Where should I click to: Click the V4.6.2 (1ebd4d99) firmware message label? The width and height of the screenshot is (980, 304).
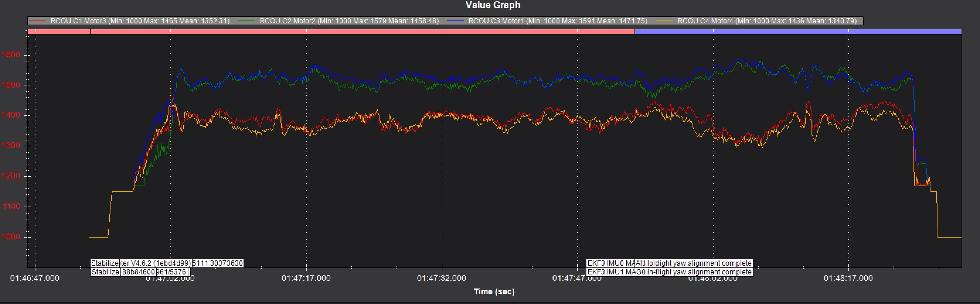(x=156, y=263)
